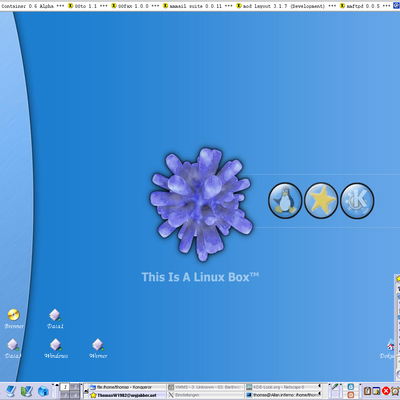Switch to KDE-Look.org Netscape taskbar entry
Viewport: 400px width, 400px height.
coord(284,387)
